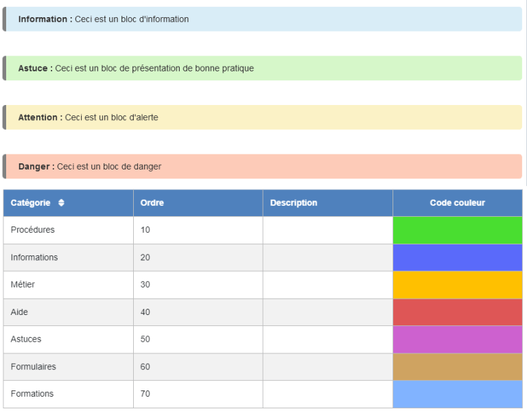Choose the purple swatch in Astuces row
The width and height of the screenshot is (527, 420).
[457, 340]
